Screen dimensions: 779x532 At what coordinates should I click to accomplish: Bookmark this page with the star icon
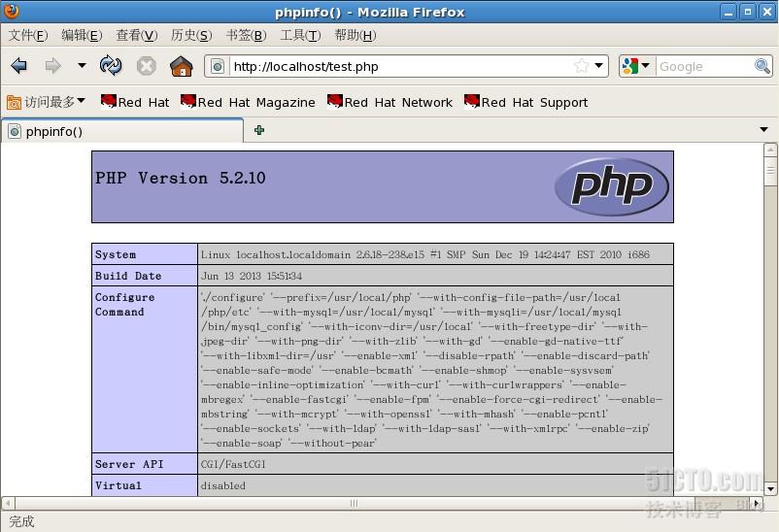click(581, 66)
